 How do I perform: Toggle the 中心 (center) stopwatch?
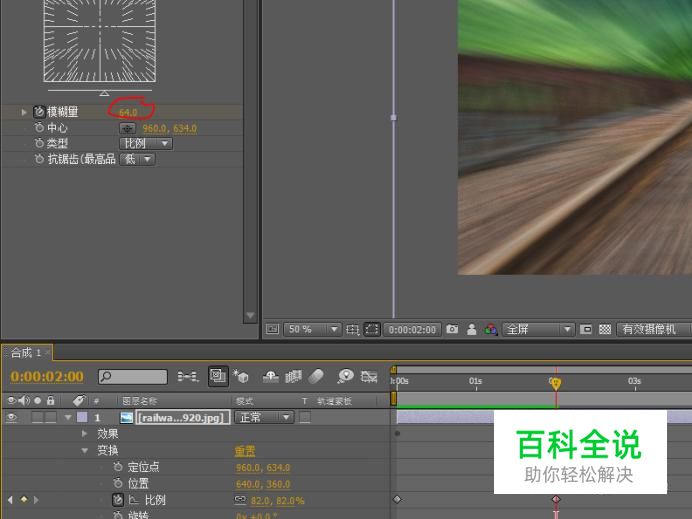point(39,128)
